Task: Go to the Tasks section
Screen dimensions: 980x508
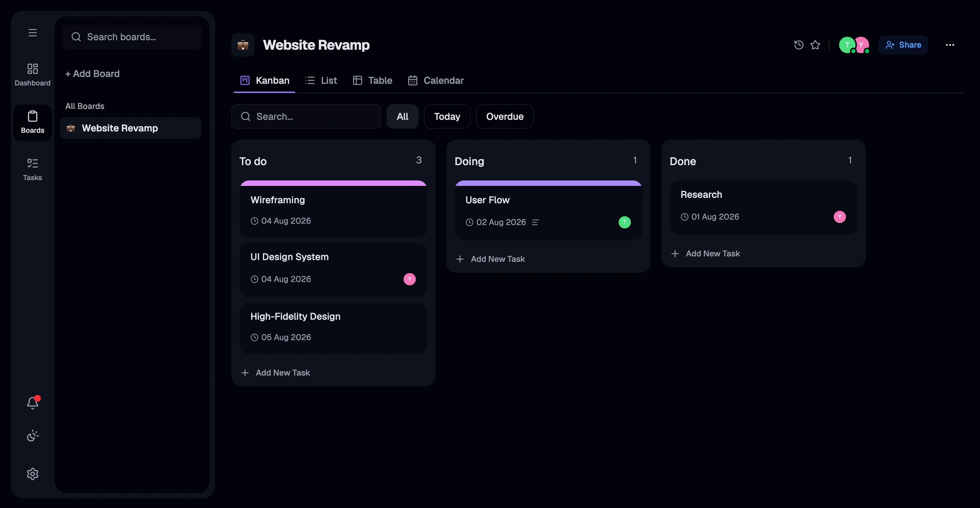Action: coord(33,170)
